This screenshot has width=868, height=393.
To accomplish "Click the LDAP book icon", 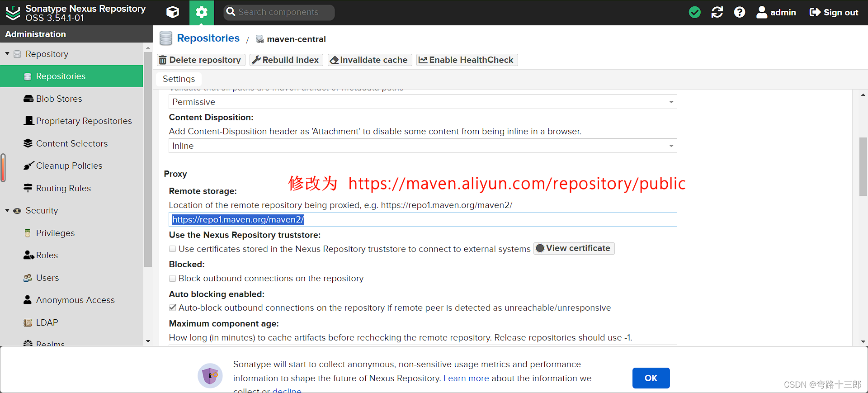I will (28, 322).
